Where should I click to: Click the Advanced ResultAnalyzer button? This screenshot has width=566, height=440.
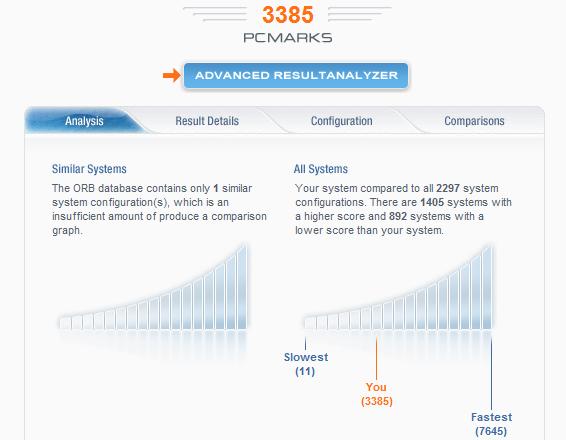click(296, 75)
